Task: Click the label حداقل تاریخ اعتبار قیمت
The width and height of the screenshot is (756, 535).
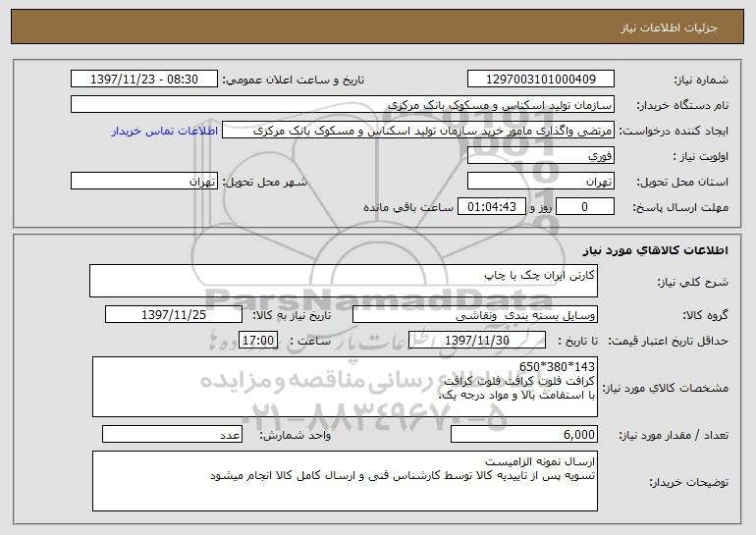Action: pos(668,341)
